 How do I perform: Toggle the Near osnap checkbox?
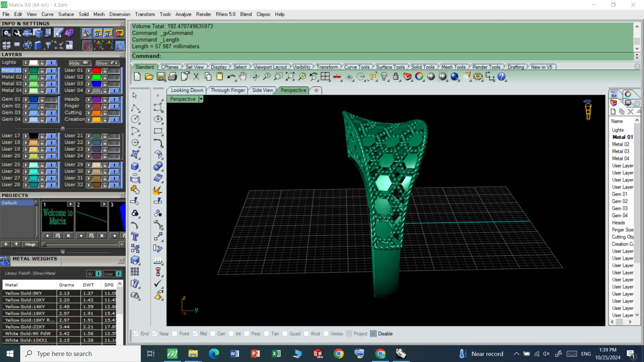coord(155,334)
